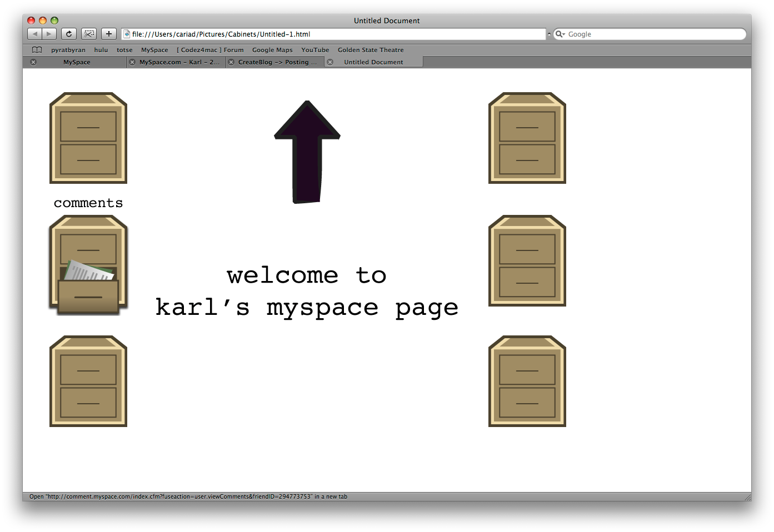Click the address bar URL field
The image size is (774, 532).
click(x=333, y=34)
